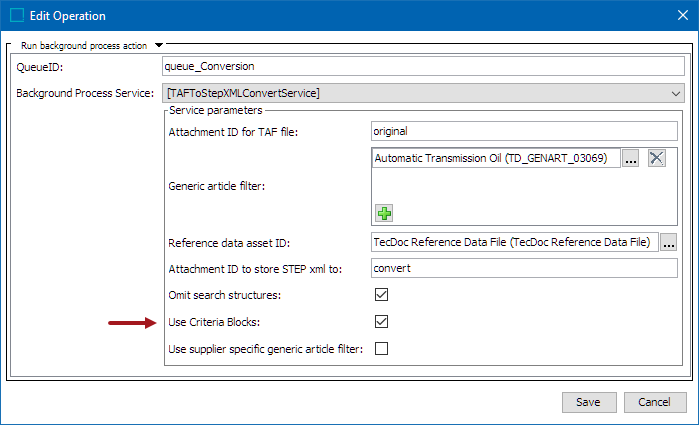699x425 pixels.
Task: Click the Service parameters group label
Action: pos(216,110)
